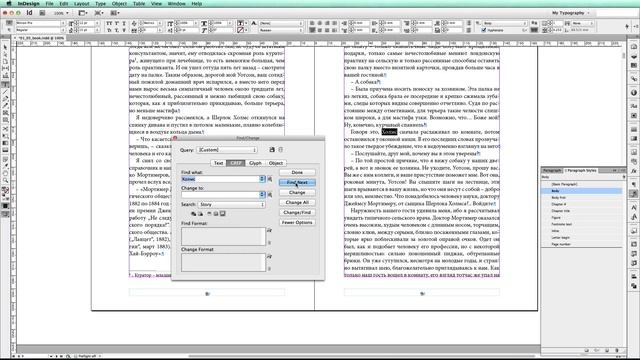Click the Change All button
This screenshot has width=640, height=360.
pyautogui.click(x=297, y=202)
